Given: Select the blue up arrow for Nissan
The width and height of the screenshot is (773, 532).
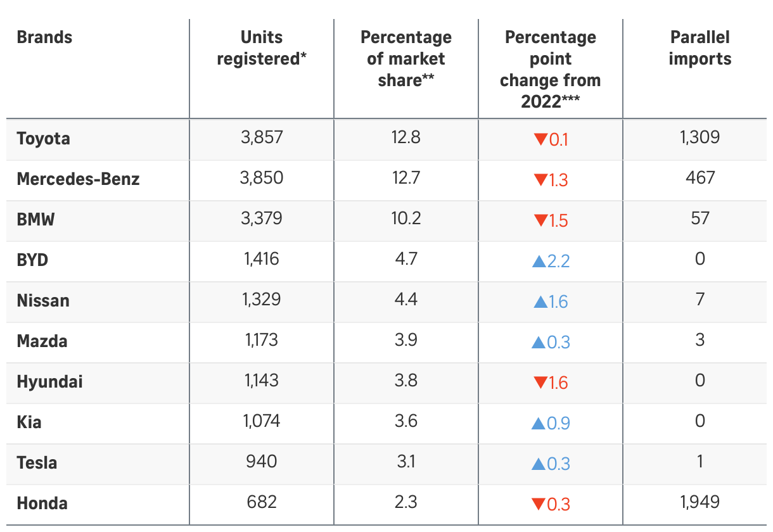Looking at the screenshot, I should pos(540,301).
